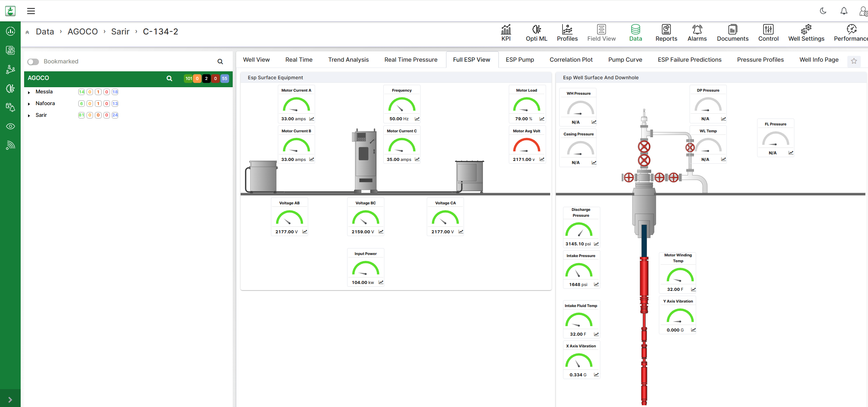This screenshot has width=868, height=407.
Task: Click the Reports button
Action: click(666, 33)
